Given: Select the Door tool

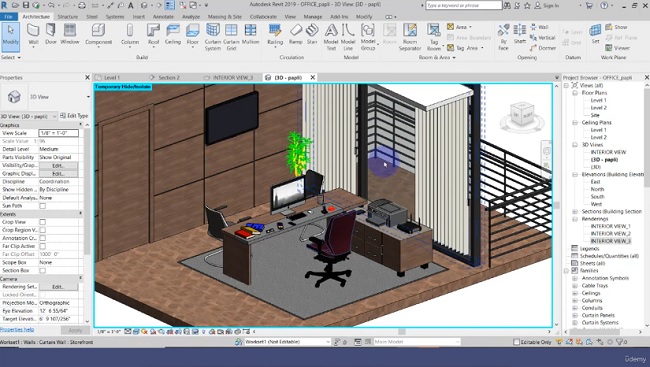Looking at the screenshot, I should 51,34.
